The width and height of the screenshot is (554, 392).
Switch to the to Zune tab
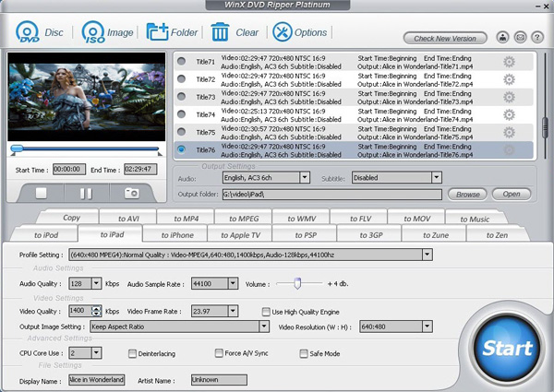point(434,234)
